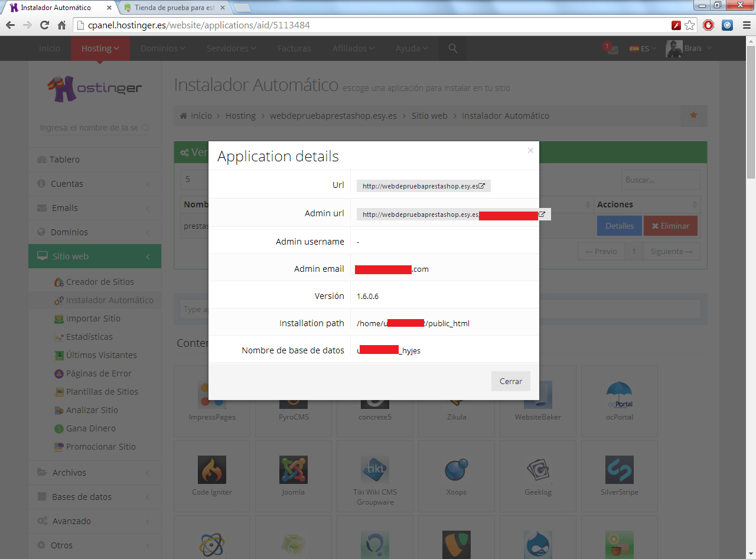756x559 pixels.
Task: Close the Application details dialog with X
Action: coord(530,151)
